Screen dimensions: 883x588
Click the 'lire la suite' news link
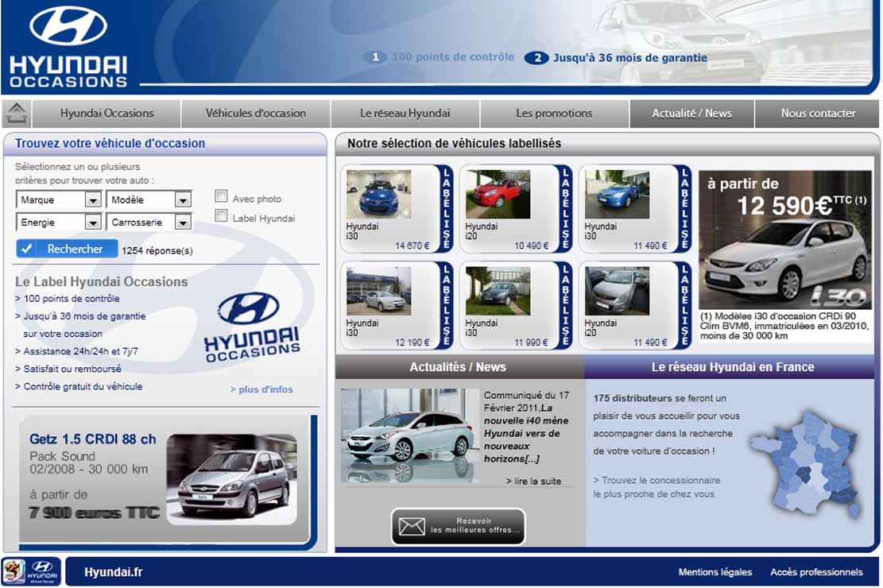pos(533,481)
